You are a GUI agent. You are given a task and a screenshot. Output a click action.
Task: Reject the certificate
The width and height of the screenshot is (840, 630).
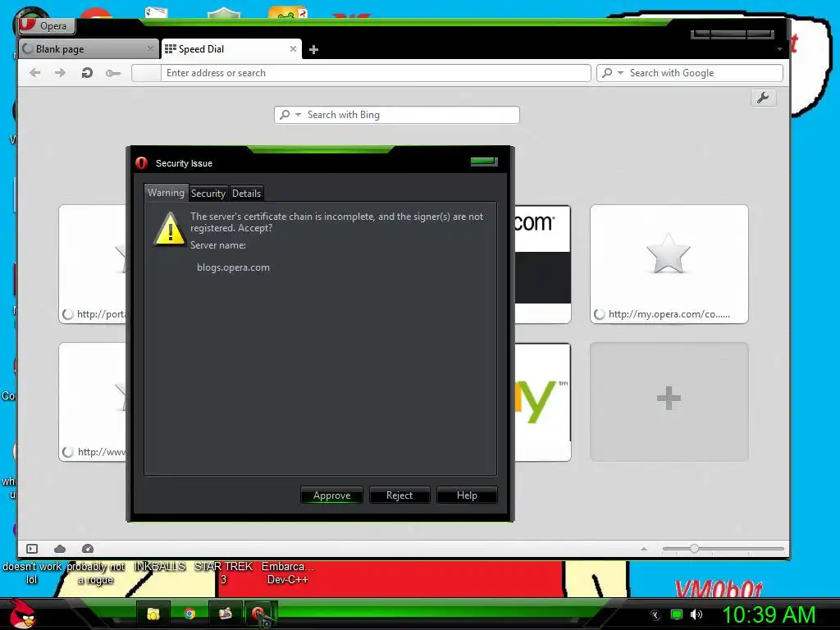coord(399,495)
